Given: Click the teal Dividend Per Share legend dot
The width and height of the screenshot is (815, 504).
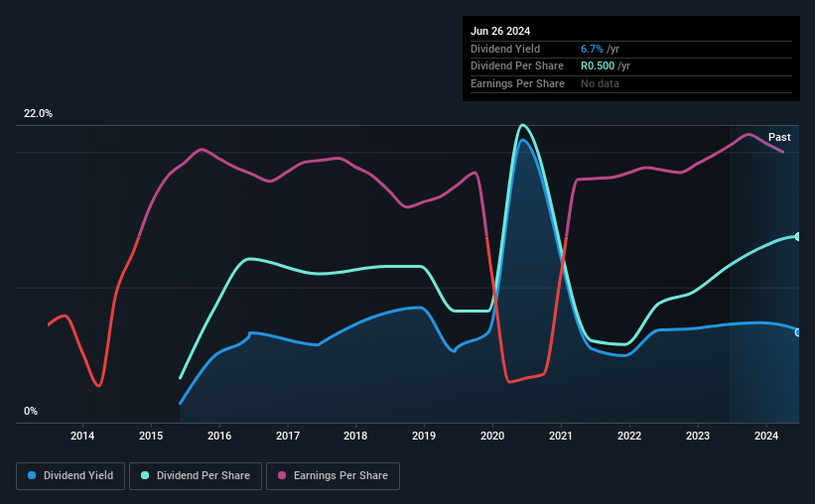Looking at the screenshot, I should 145,475.
